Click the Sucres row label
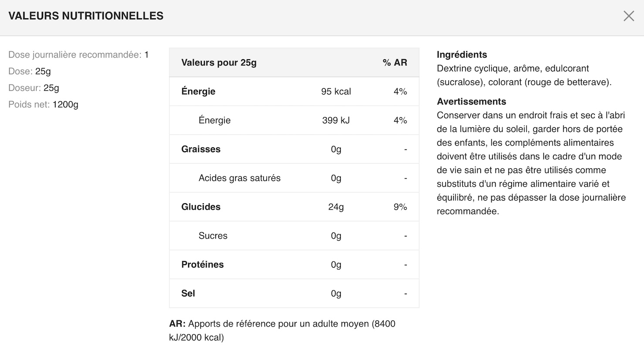This screenshot has width=644, height=354. [213, 236]
